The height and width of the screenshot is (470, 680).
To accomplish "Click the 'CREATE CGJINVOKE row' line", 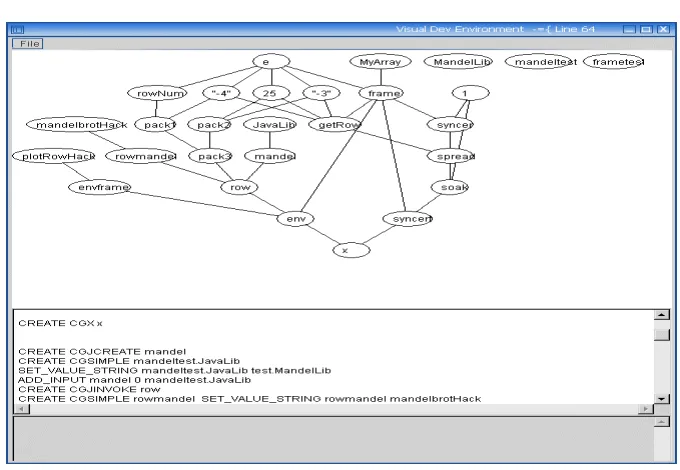I will [89, 389].
